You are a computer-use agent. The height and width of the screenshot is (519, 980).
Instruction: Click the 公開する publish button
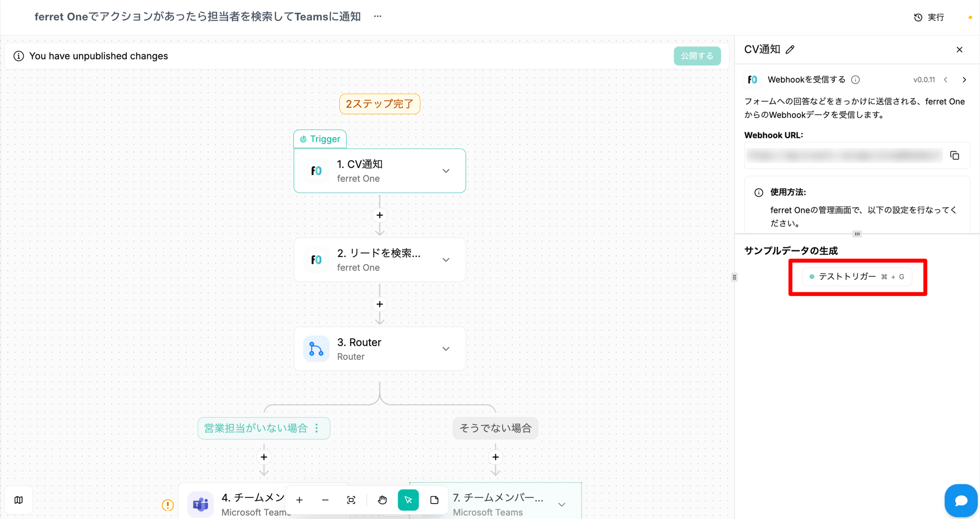coord(697,56)
